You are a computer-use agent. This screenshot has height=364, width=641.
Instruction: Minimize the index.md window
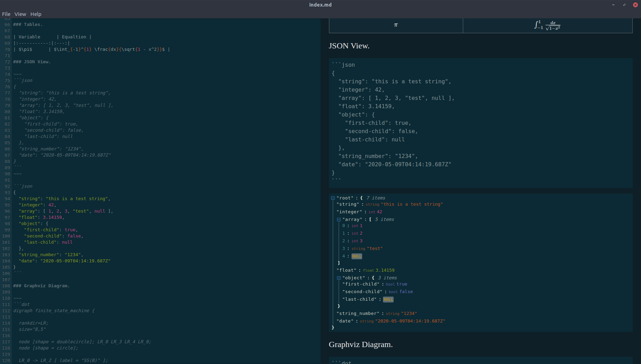[x=613, y=5]
